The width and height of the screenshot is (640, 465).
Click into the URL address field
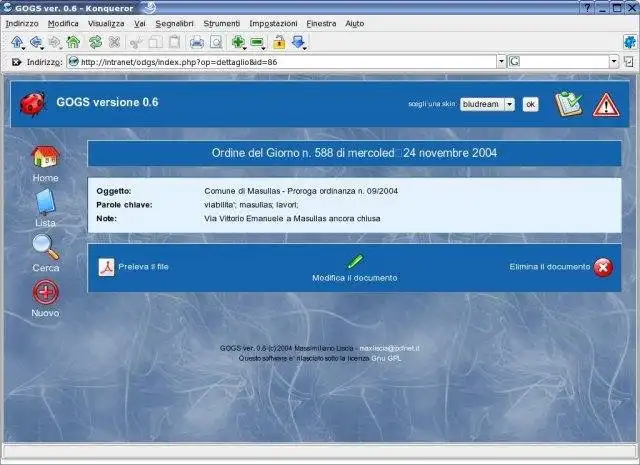coord(282,62)
